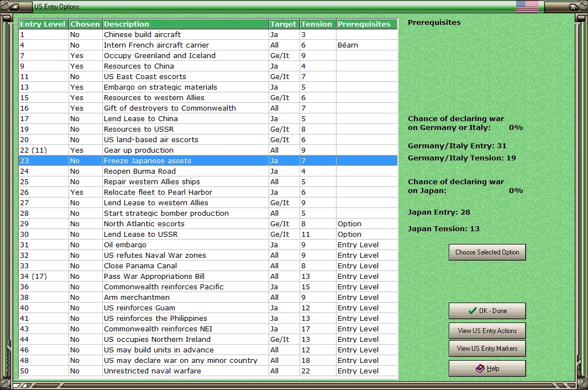
Task: Select Repair western Allies ships row
Action: point(208,181)
